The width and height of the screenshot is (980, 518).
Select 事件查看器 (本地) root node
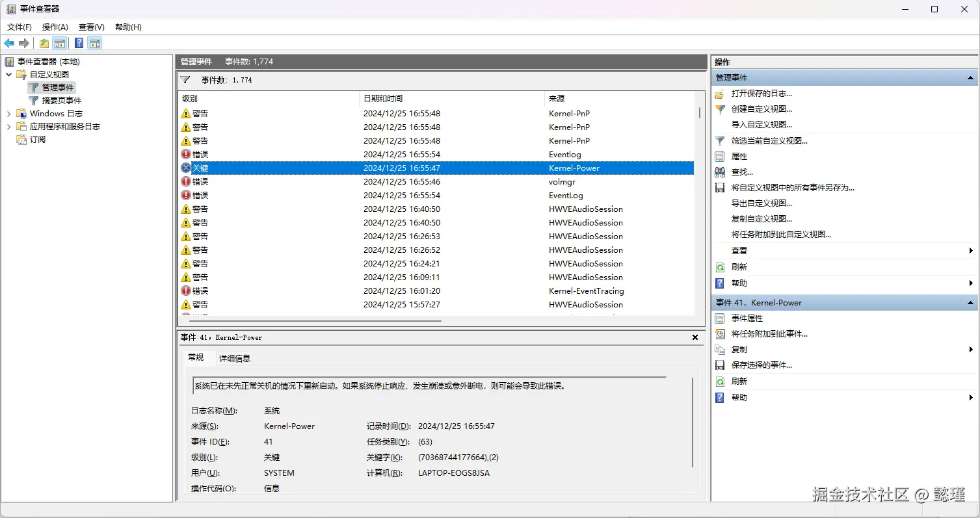(x=48, y=62)
